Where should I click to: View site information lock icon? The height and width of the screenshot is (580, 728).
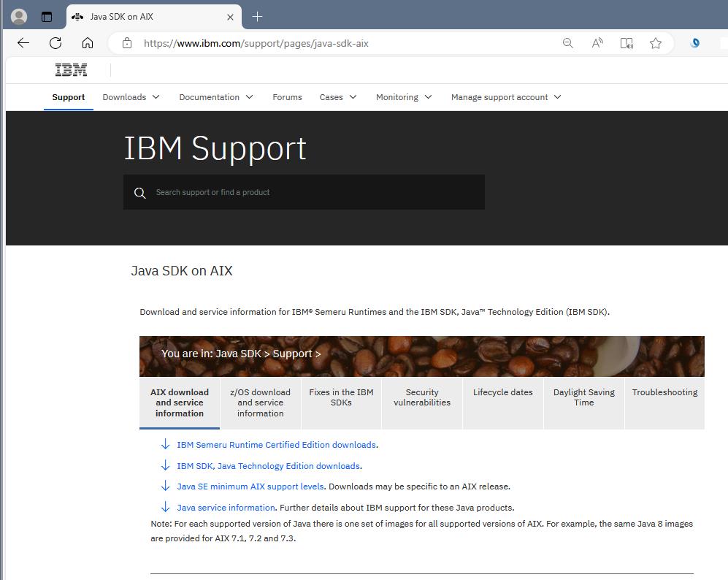point(127,43)
